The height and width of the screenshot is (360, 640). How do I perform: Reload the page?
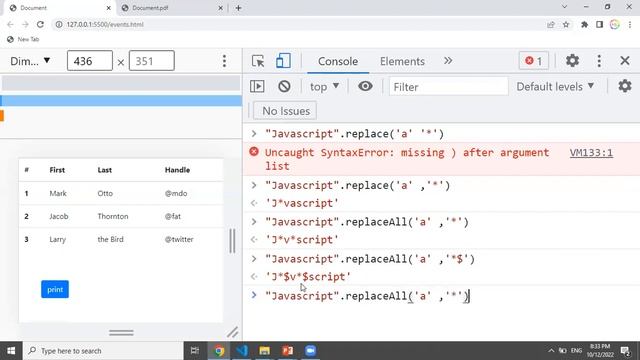[x=40, y=24]
